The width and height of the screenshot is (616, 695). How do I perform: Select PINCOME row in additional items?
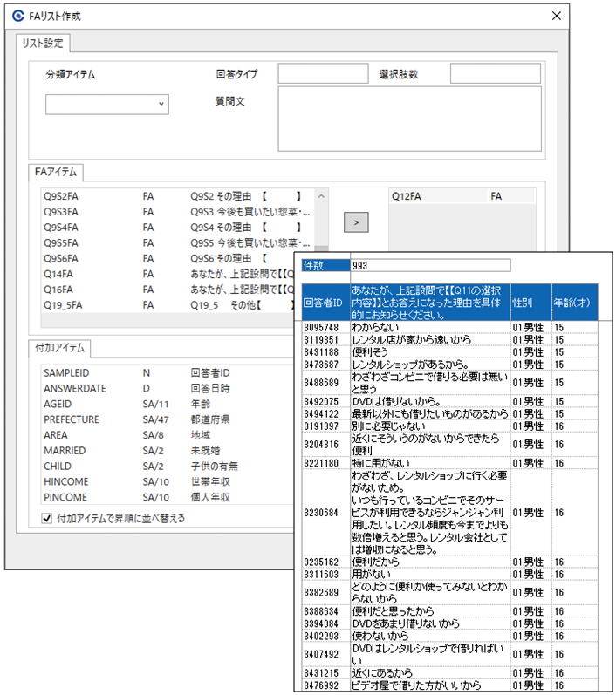168,497
